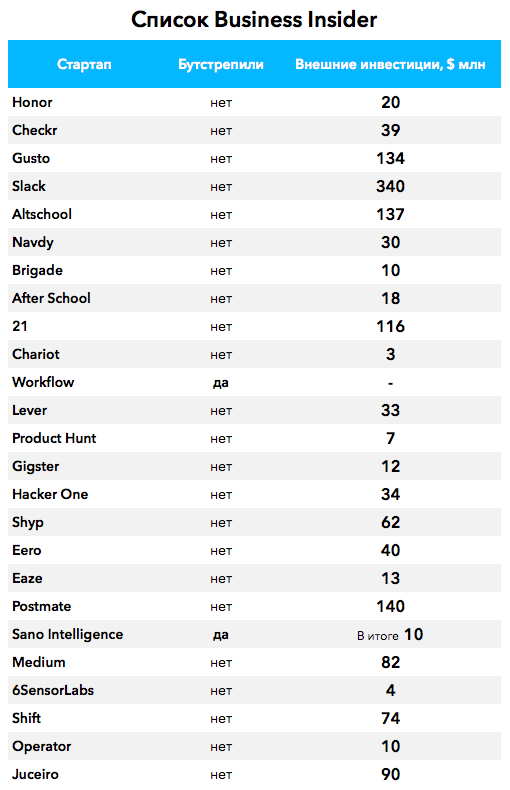The height and width of the screenshot is (790, 510).
Task: Select Postmate's 140 investment value
Action: [x=391, y=606]
